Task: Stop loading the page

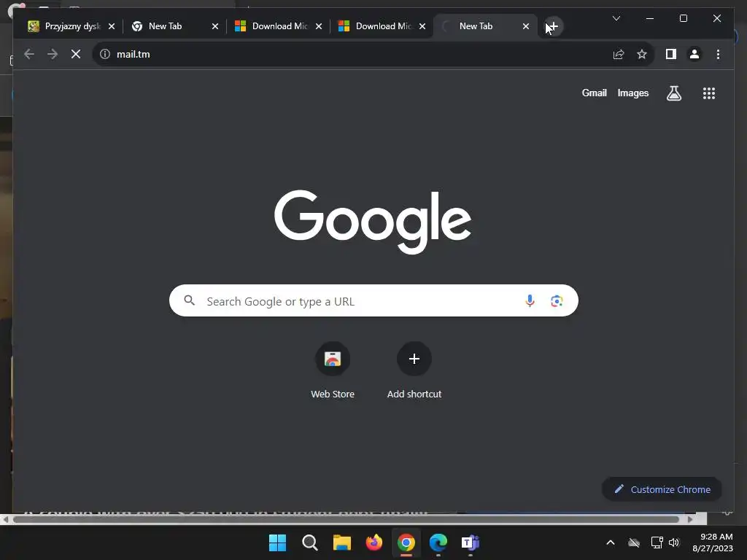Action: (x=76, y=54)
